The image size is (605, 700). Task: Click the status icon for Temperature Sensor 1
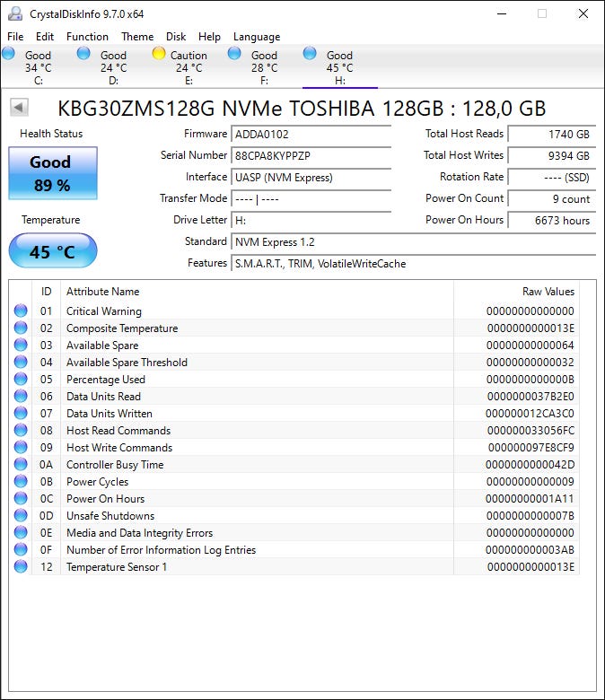tap(21, 567)
